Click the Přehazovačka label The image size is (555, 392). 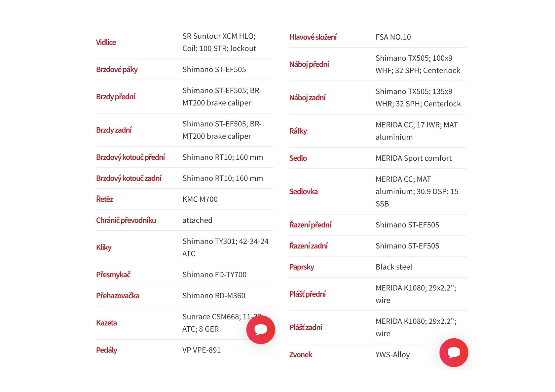117,296
